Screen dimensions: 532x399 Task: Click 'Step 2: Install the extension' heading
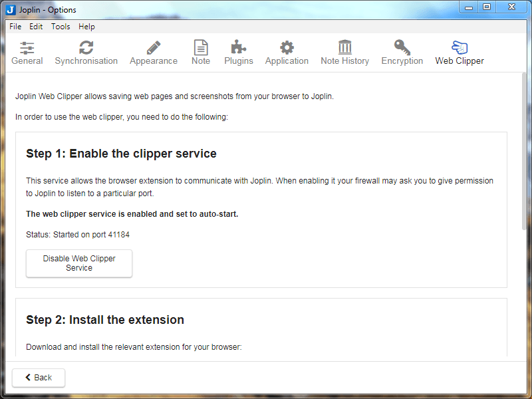[x=105, y=320]
